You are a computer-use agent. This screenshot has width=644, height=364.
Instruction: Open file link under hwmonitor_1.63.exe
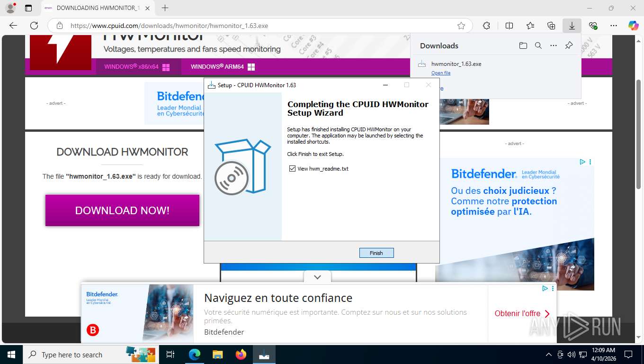[441, 73]
